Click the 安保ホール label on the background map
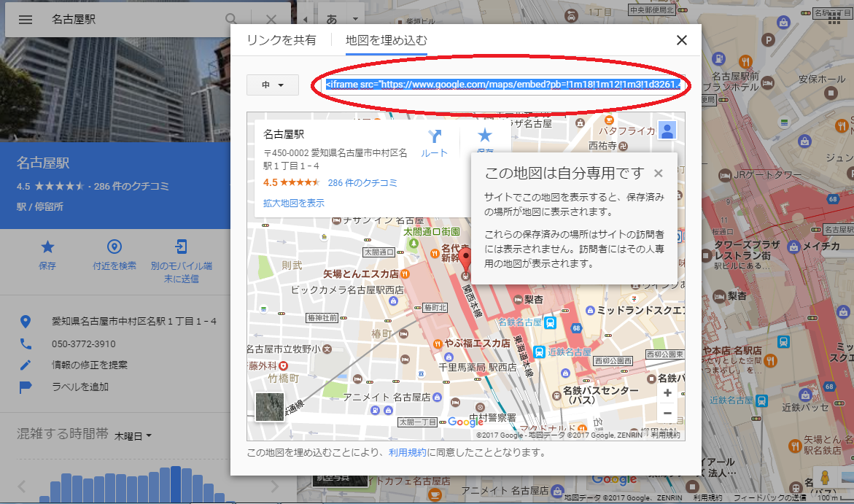The height and width of the screenshot is (504, 854). point(822,79)
